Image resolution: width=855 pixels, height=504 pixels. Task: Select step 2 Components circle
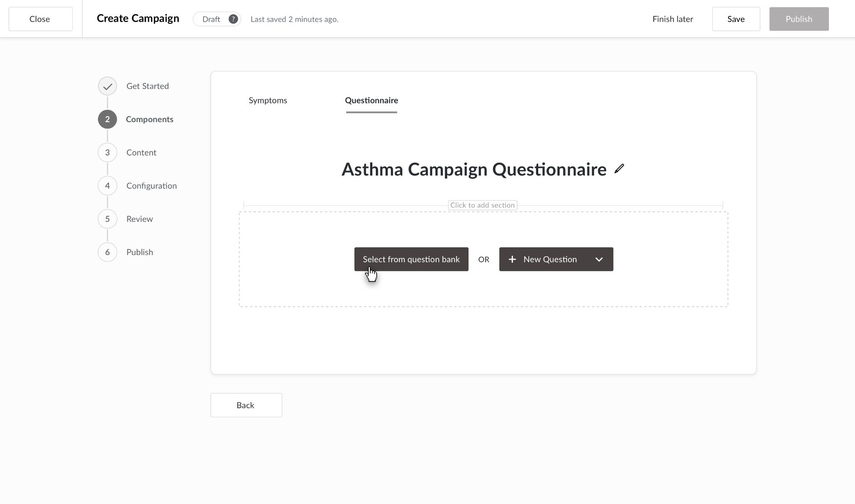[107, 120]
